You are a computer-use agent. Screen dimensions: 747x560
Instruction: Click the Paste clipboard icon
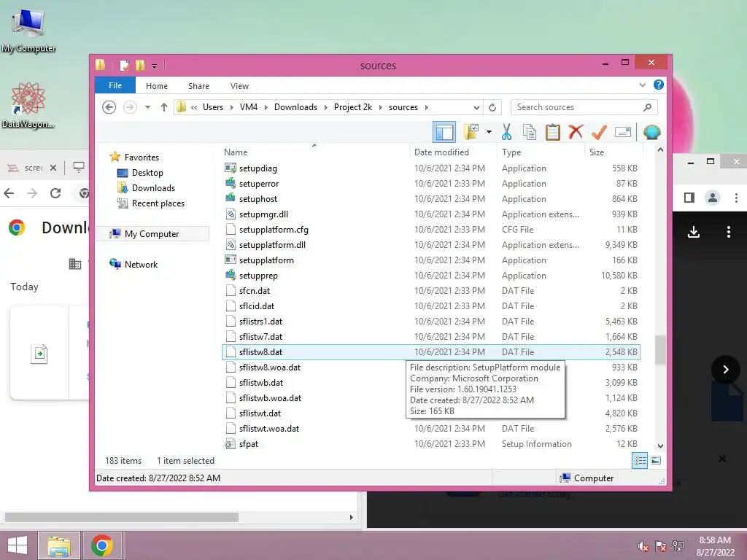[x=553, y=133]
